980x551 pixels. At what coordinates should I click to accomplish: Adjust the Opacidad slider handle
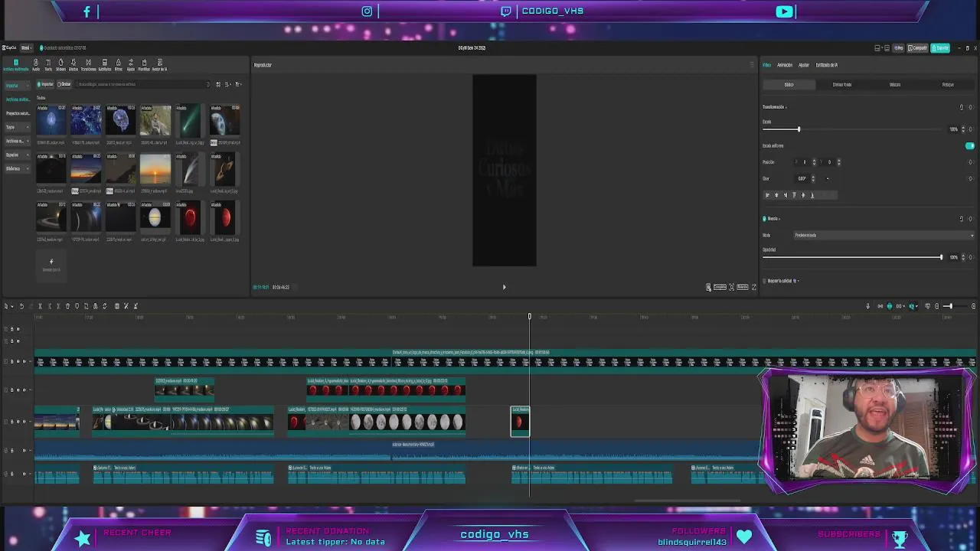tap(941, 257)
